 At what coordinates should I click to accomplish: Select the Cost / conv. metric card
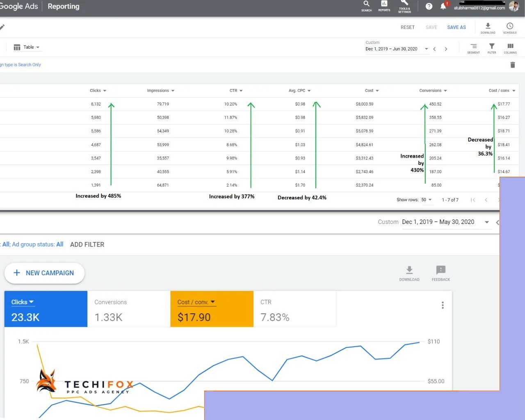coord(212,309)
